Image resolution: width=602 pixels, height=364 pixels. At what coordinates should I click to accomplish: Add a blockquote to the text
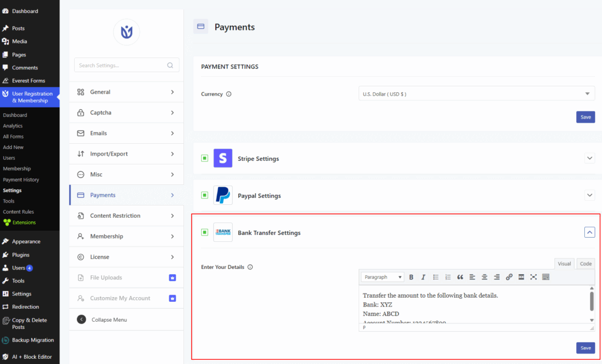click(x=461, y=277)
